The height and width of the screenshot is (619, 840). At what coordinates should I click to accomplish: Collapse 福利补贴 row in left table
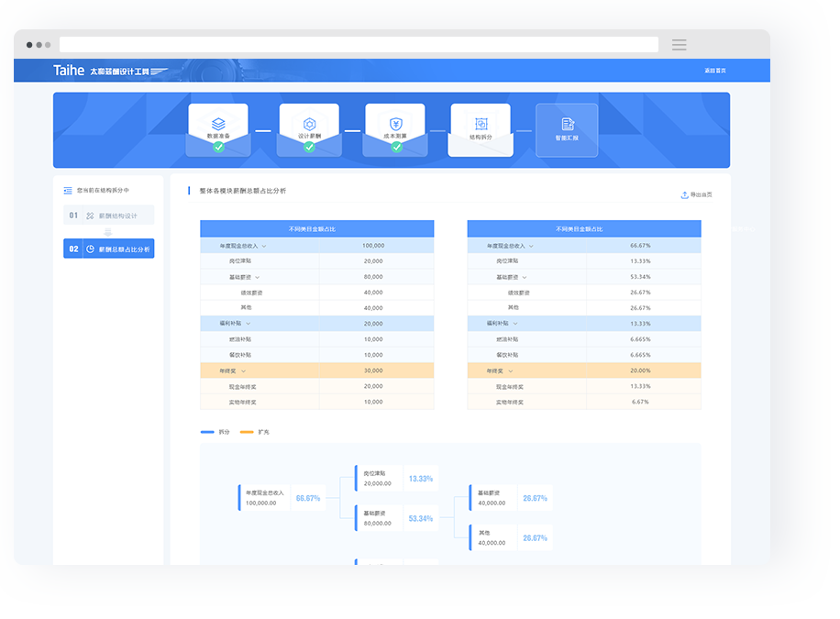[x=248, y=324]
